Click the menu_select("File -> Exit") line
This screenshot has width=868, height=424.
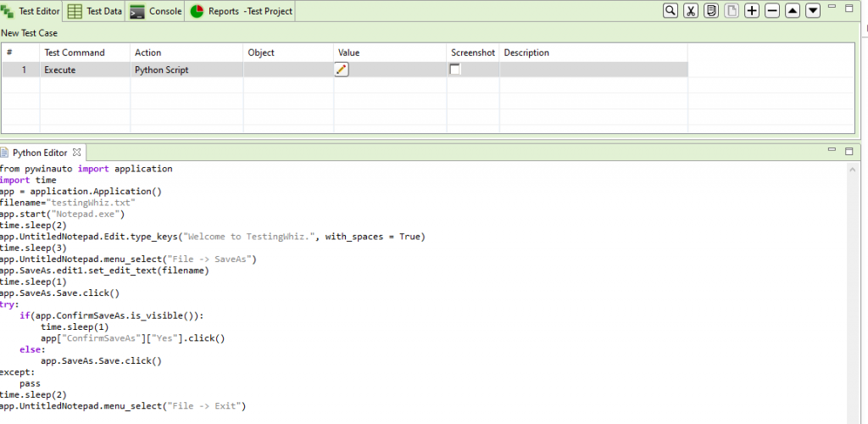point(123,405)
